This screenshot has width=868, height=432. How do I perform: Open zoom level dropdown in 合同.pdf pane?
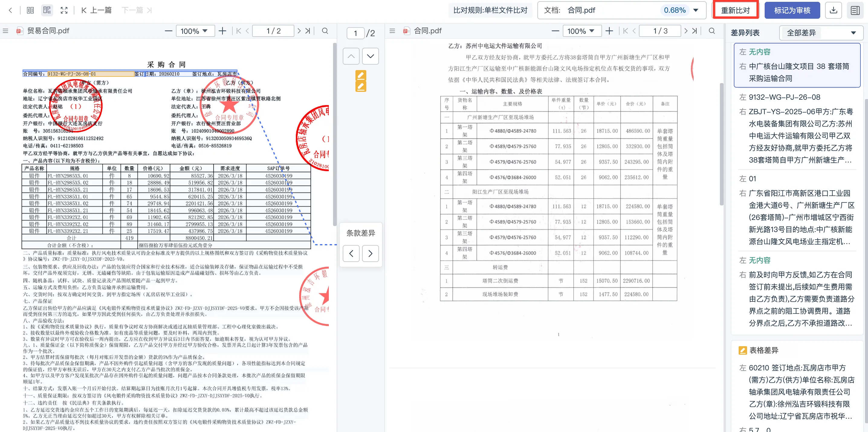583,31
